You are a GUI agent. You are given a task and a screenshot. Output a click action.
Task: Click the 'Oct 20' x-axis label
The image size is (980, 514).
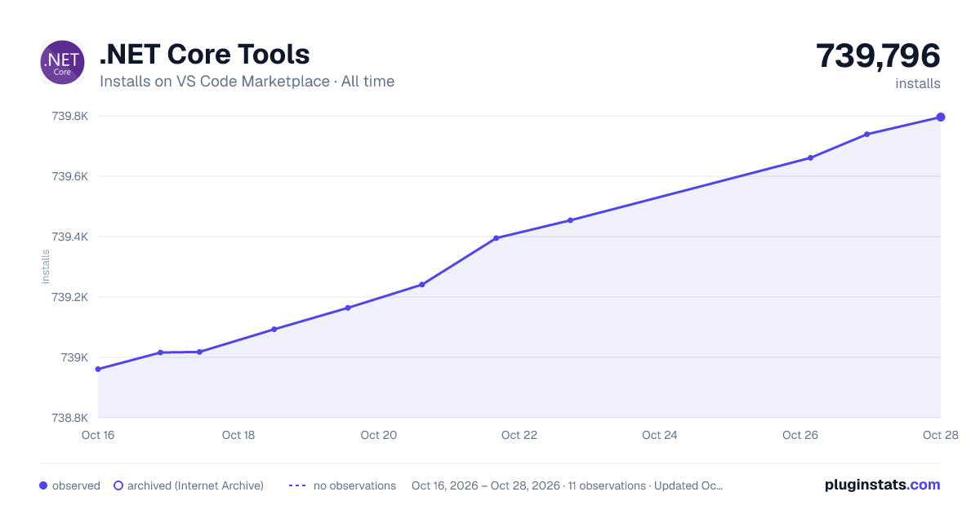379,435
